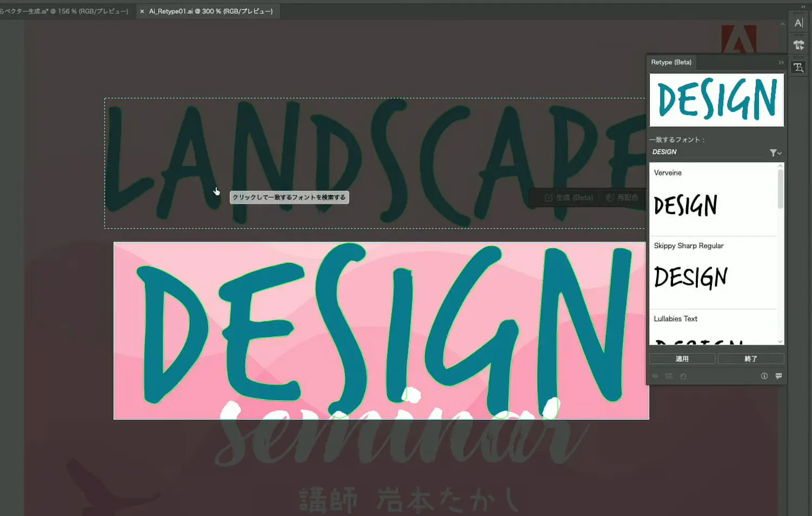Toggle the Retype panel icon in dock

tap(798, 68)
